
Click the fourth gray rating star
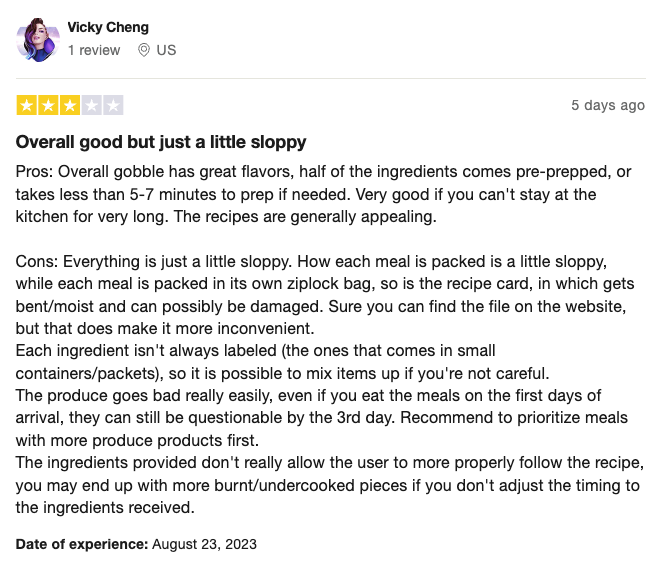click(x=91, y=105)
